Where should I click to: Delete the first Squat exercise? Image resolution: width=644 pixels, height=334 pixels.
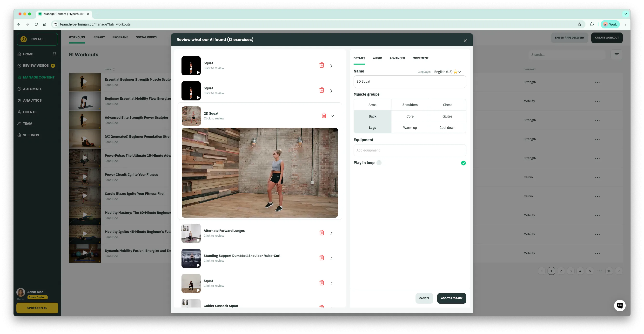pyautogui.click(x=322, y=65)
